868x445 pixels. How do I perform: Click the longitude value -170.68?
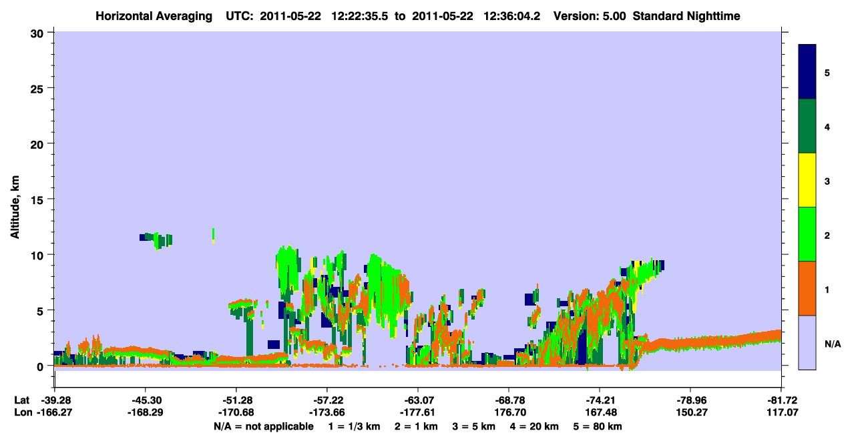point(236,413)
